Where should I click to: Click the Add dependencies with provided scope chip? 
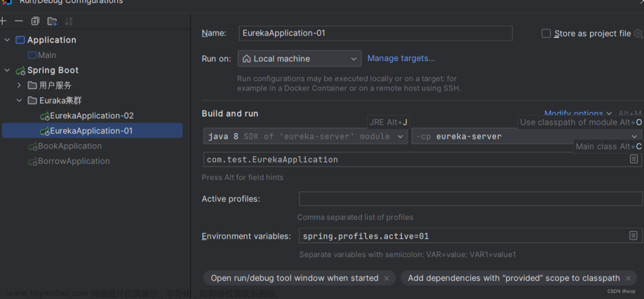(x=518, y=278)
